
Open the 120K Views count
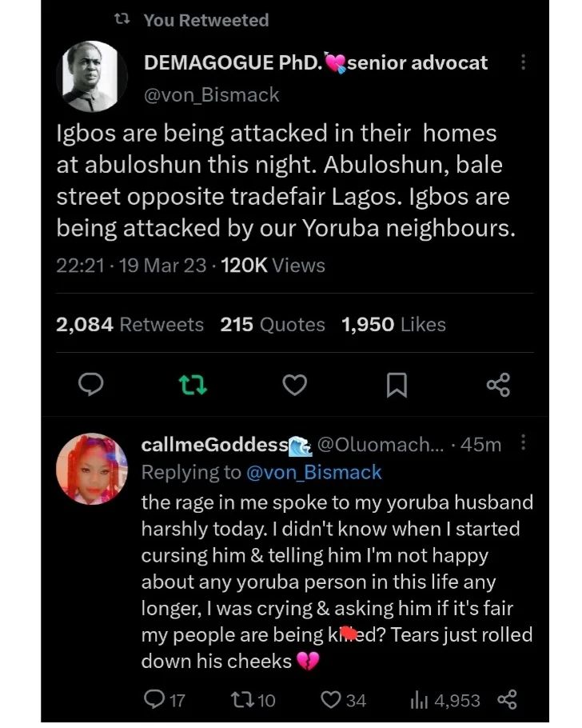[x=273, y=265]
